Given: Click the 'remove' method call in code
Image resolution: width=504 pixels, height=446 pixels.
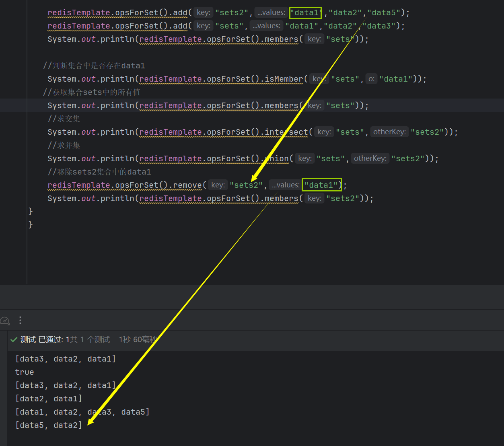Looking at the screenshot, I should tap(187, 185).
